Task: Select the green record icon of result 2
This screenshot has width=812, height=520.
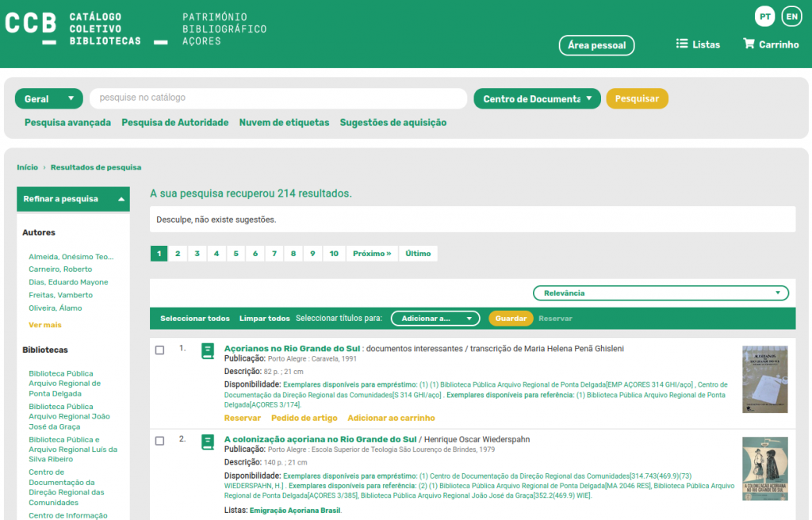Action: point(207,442)
